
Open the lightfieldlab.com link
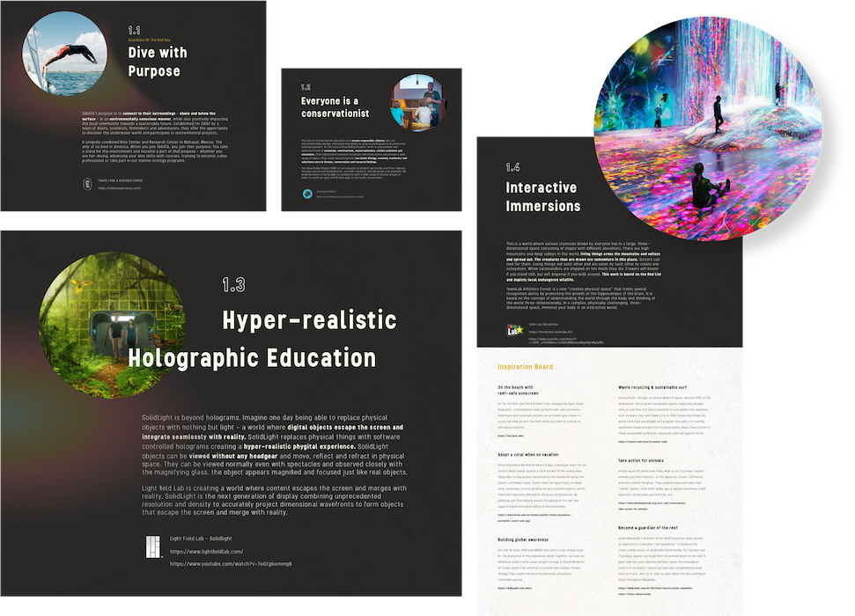click(x=207, y=552)
